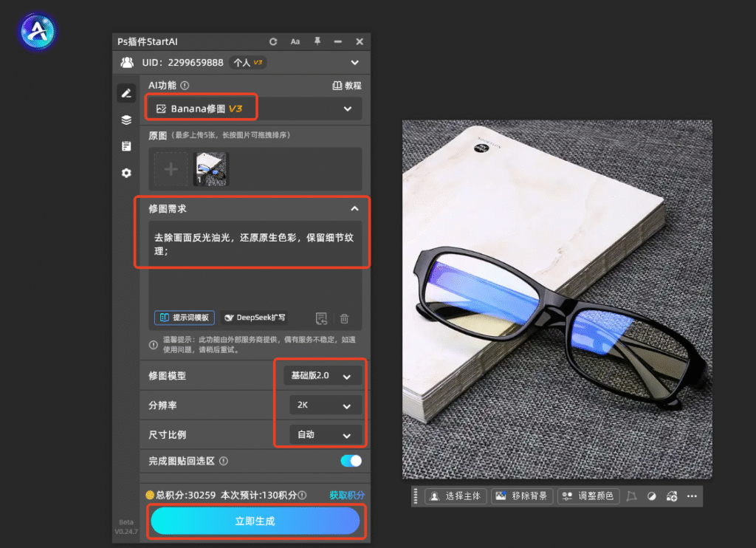This screenshot has width=756, height=548.
Task: Click info icon after 本次预计:130积分
Action: (302, 495)
